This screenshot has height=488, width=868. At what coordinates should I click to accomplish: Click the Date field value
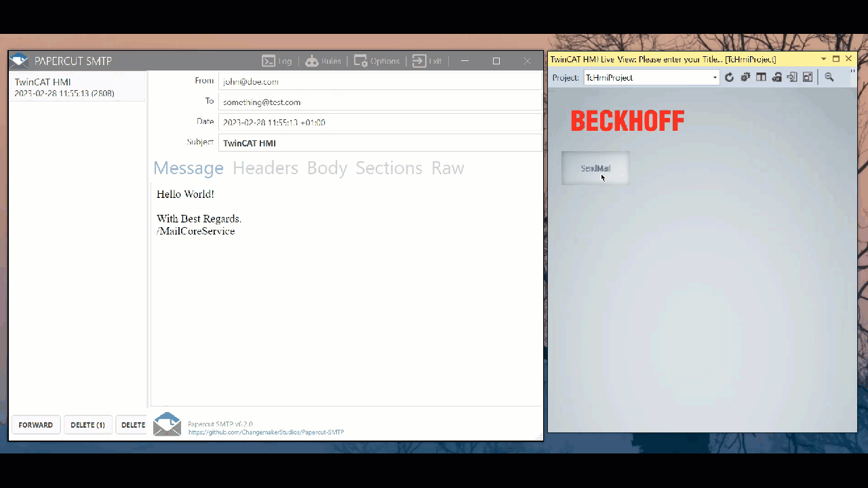(x=380, y=123)
